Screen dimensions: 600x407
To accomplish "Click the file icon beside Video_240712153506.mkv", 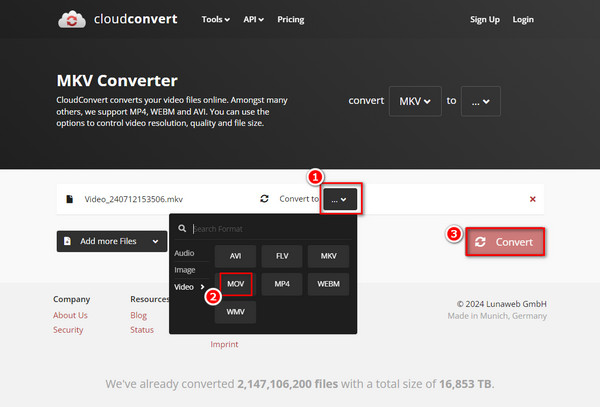I will pos(70,199).
